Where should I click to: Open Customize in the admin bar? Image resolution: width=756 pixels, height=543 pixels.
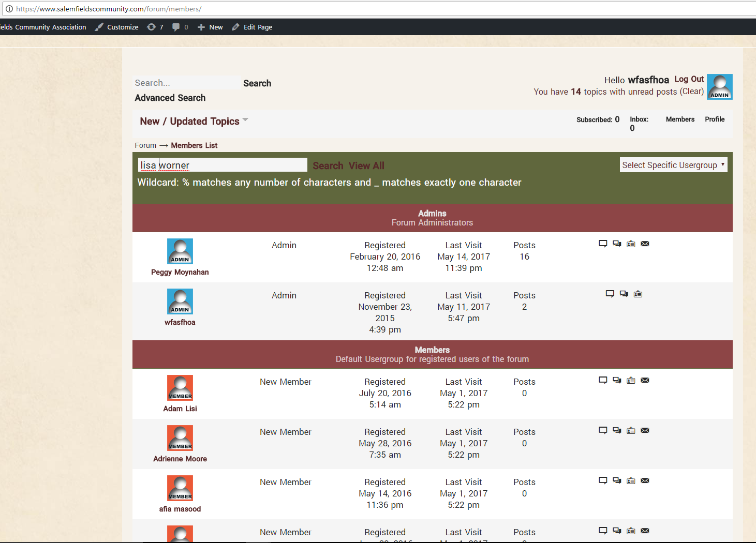pyautogui.click(x=117, y=27)
